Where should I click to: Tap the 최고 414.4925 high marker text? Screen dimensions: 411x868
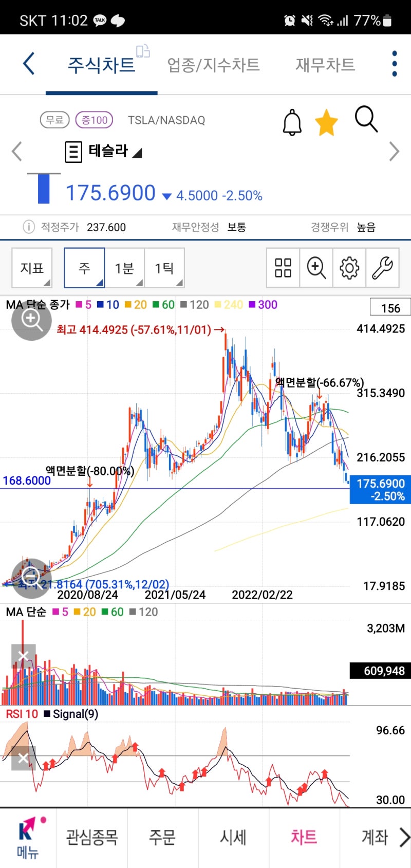tap(140, 329)
